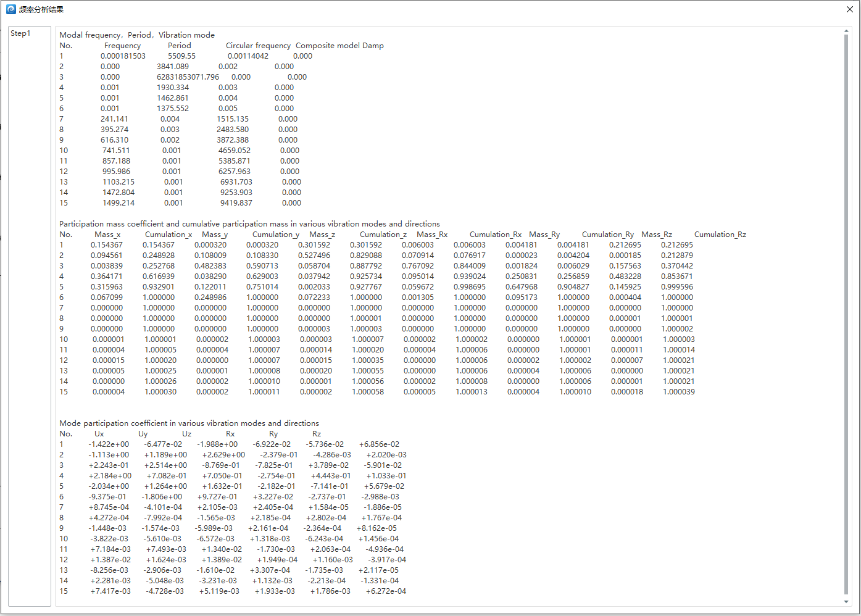Click the circular frequency 1515.135
The width and height of the screenshot is (861, 616).
tap(233, 119)
